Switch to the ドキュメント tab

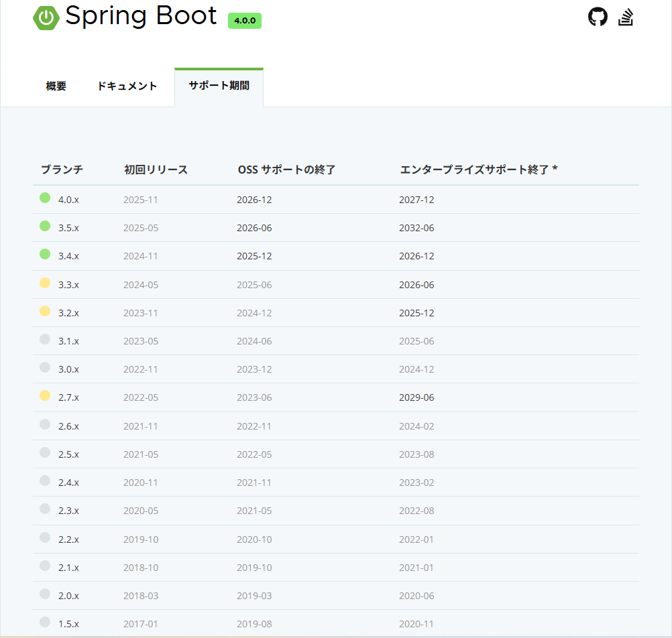click(127, 86)
